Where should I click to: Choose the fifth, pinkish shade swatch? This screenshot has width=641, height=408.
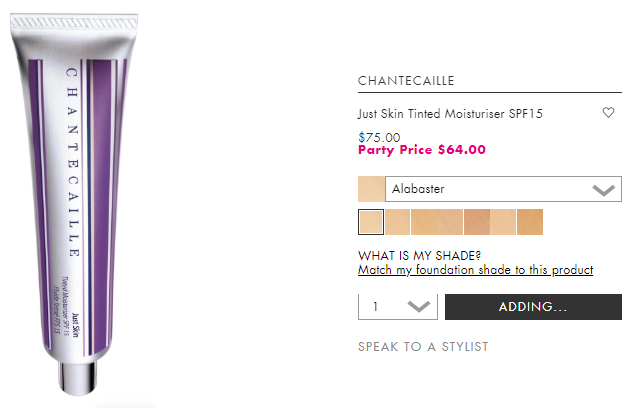click(477, 222)
